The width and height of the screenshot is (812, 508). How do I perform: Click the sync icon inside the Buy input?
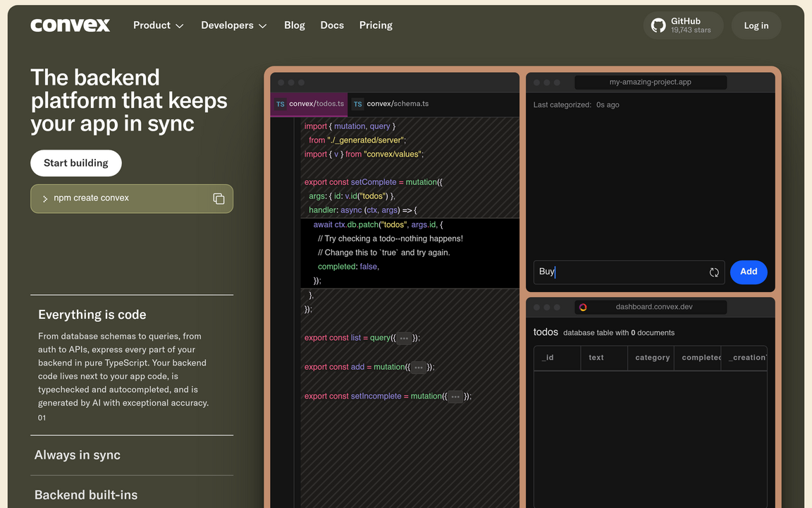714,272
